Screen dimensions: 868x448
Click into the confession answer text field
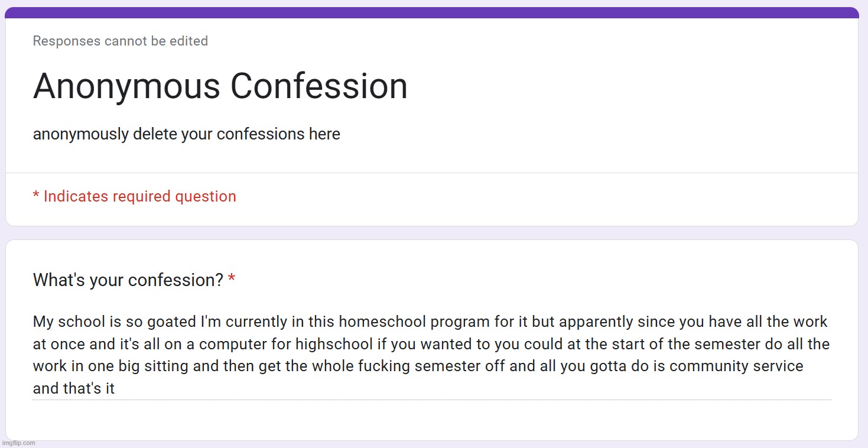pos(431,355)
